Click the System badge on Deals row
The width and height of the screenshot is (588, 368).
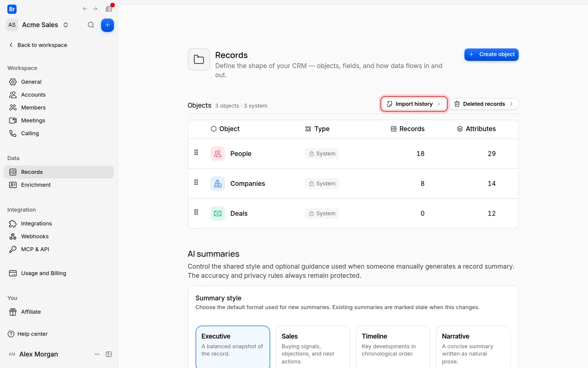tap(322, 213)
